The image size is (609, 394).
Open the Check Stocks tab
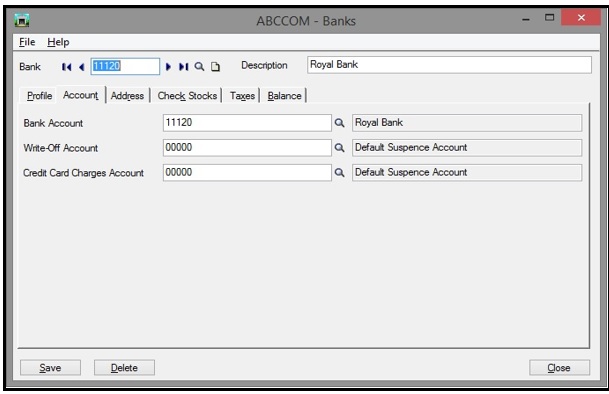[187, 96]
